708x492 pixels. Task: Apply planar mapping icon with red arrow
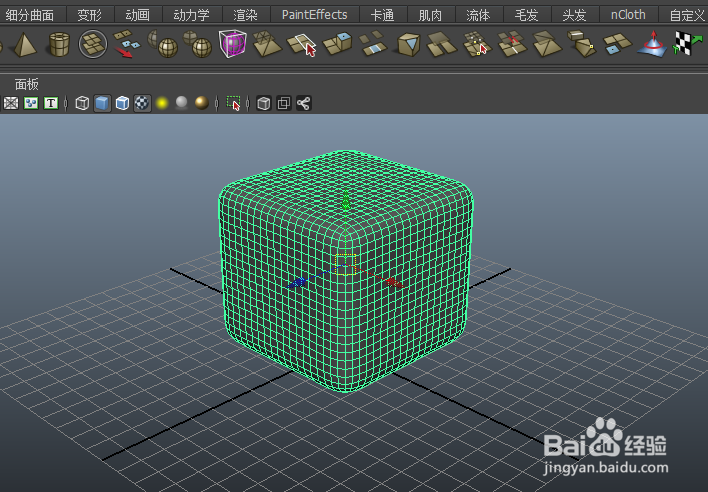pos(652,44)
